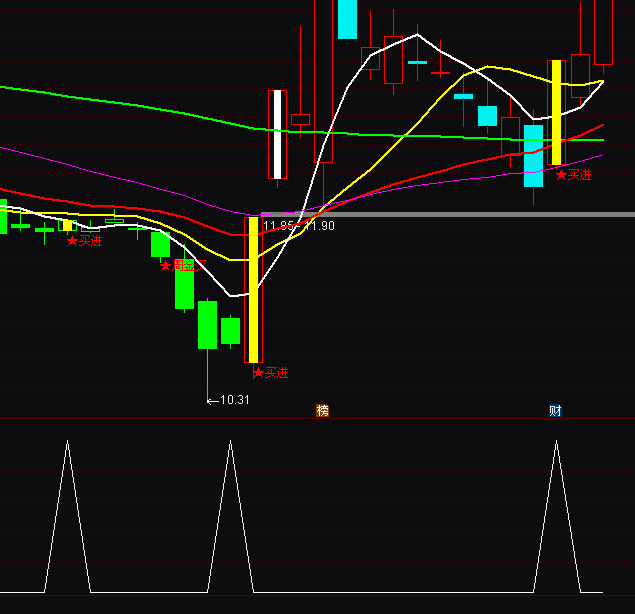Click the orange 榜 ranking icon
Viewport: 635px width, 614px height.
click(322, 411)
